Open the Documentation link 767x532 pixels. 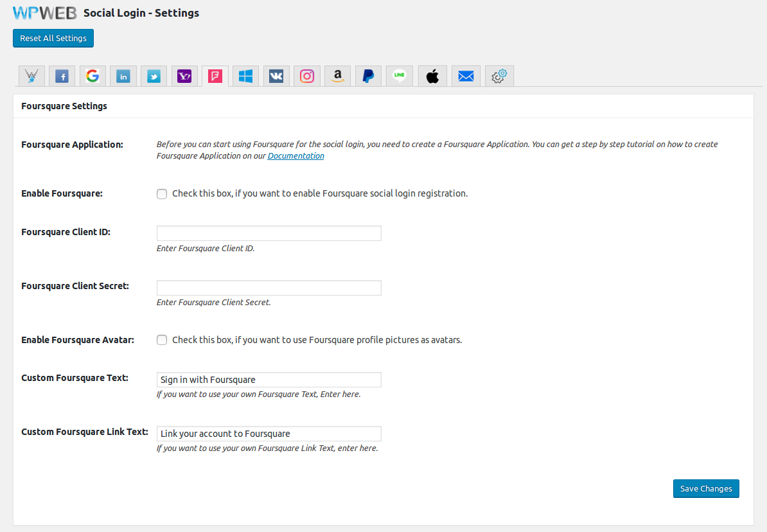coord(295,156)
